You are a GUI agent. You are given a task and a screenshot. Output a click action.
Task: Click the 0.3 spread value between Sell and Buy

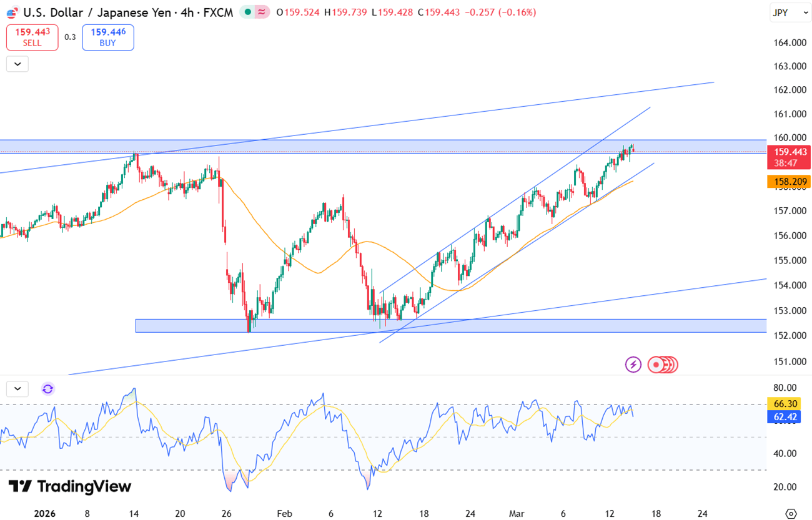(70, 37)
